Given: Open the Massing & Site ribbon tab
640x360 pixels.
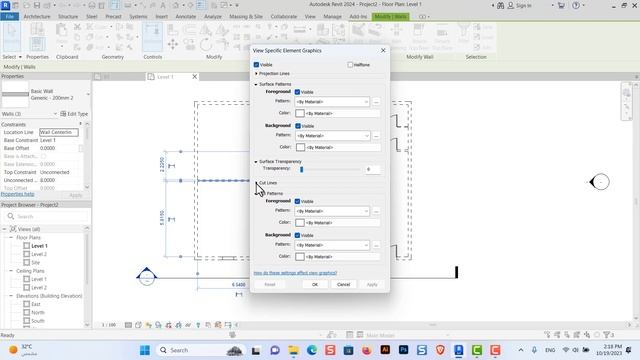Looking at the screenshot, I should point(246,16).
